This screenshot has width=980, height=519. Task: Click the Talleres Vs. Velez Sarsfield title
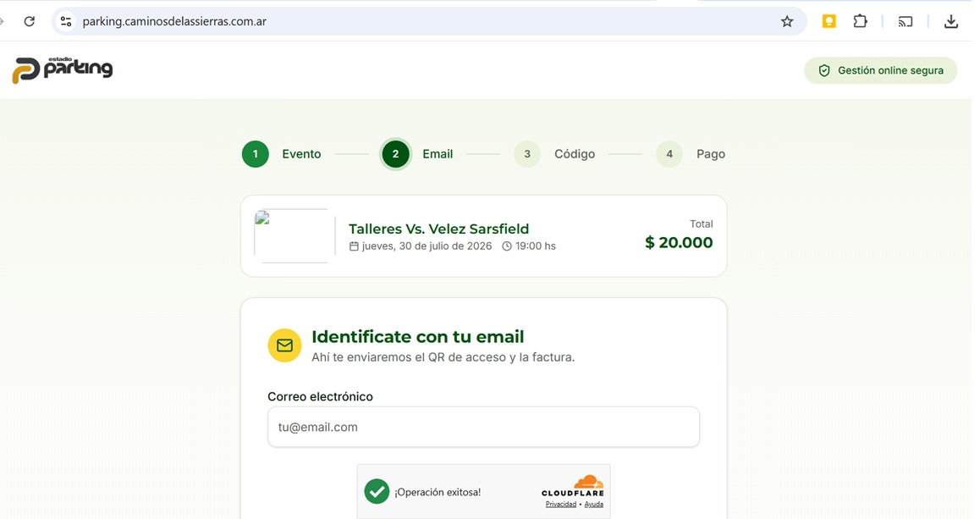pos(438,229)
